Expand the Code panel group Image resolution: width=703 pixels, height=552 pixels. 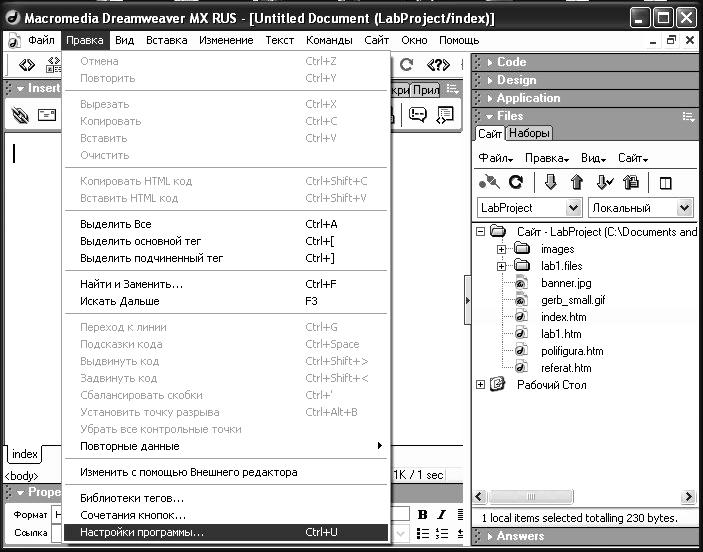point(490,62)
